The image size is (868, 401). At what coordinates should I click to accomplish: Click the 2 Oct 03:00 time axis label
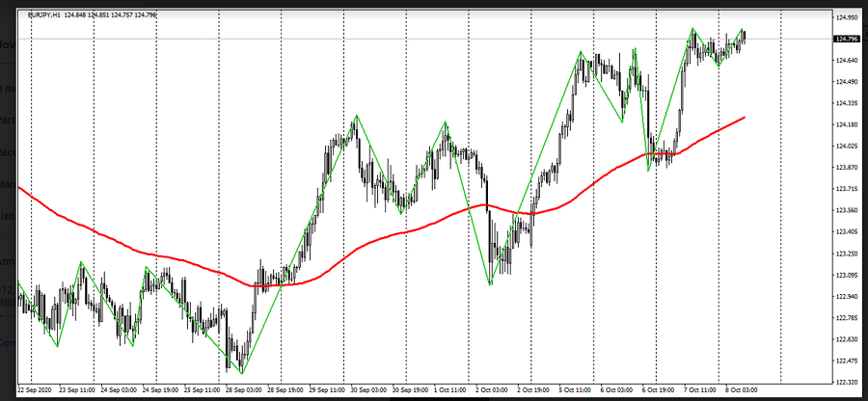pyautogui.click(x=493, y=389)
